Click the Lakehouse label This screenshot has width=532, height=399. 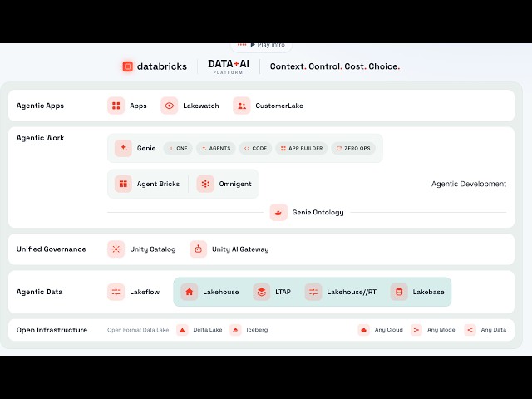[221, 292]
